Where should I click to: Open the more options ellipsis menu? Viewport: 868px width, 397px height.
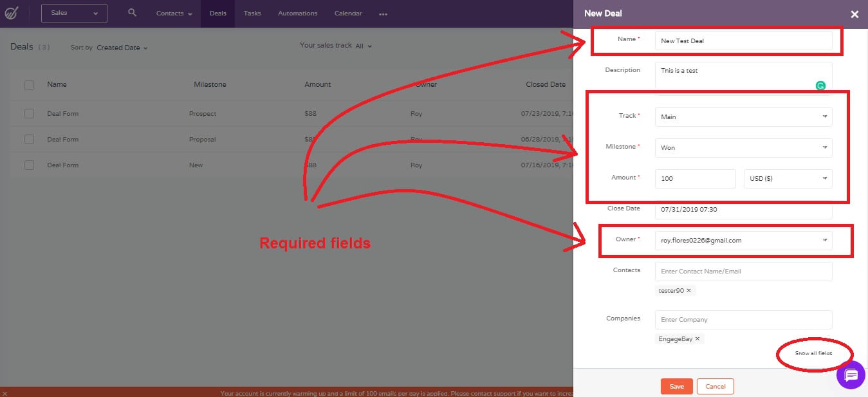(383, 14)
